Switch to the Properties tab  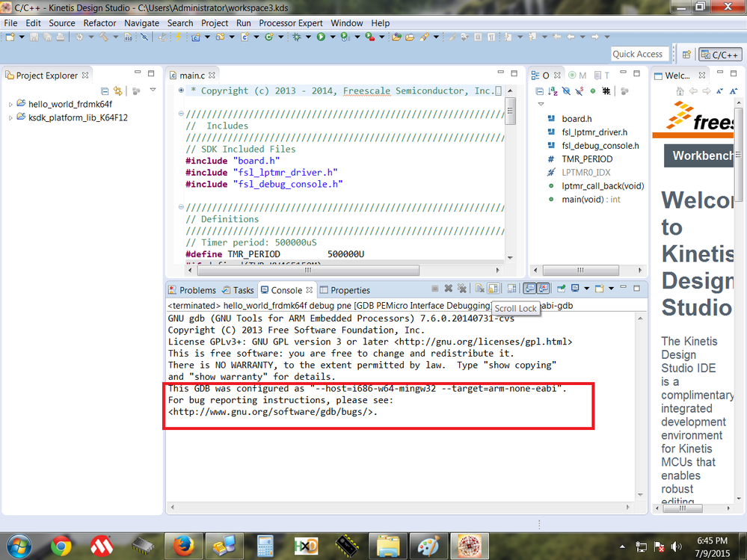tap(345, 290)
